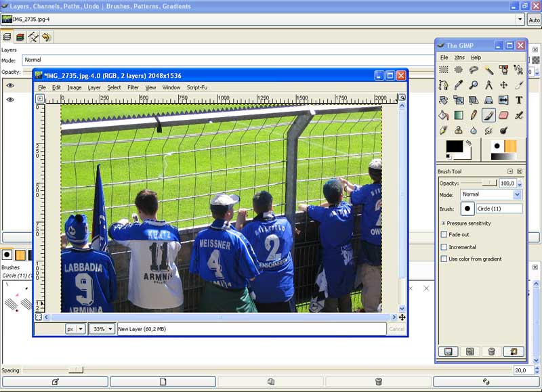Select the Zoom magnifier tool

(x=474, y=85)
